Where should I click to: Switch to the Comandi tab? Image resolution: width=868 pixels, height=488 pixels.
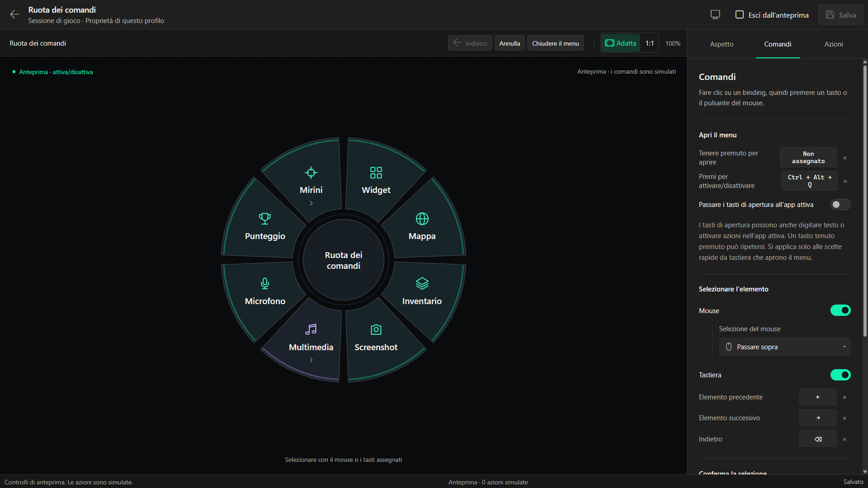coord(778,44)
